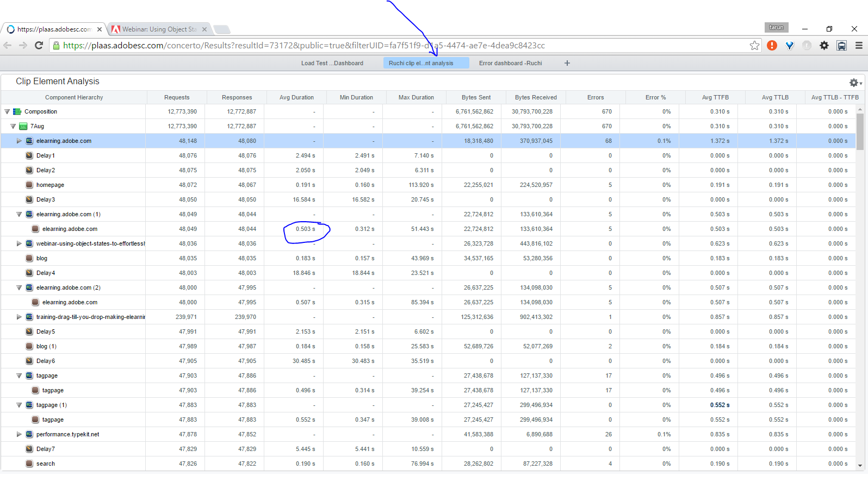Bookmark this page with star icon
Viewport: 868px width, 482px height.
(x=754, y=46)
